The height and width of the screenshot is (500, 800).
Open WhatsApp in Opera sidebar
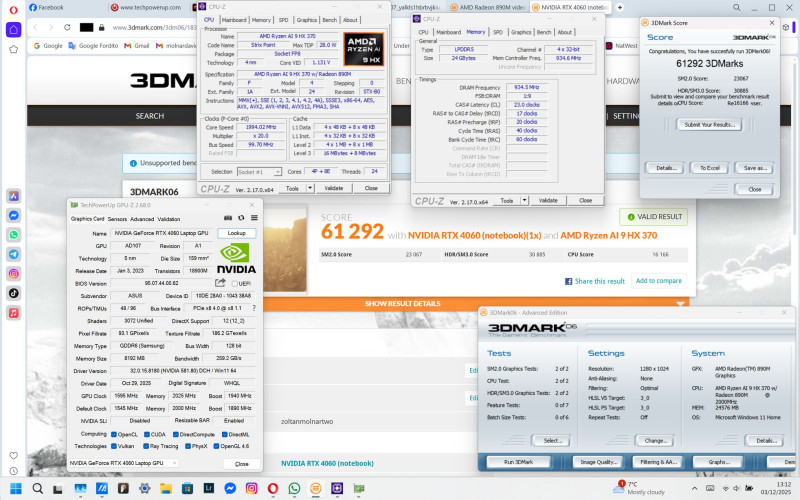[14, 235]
